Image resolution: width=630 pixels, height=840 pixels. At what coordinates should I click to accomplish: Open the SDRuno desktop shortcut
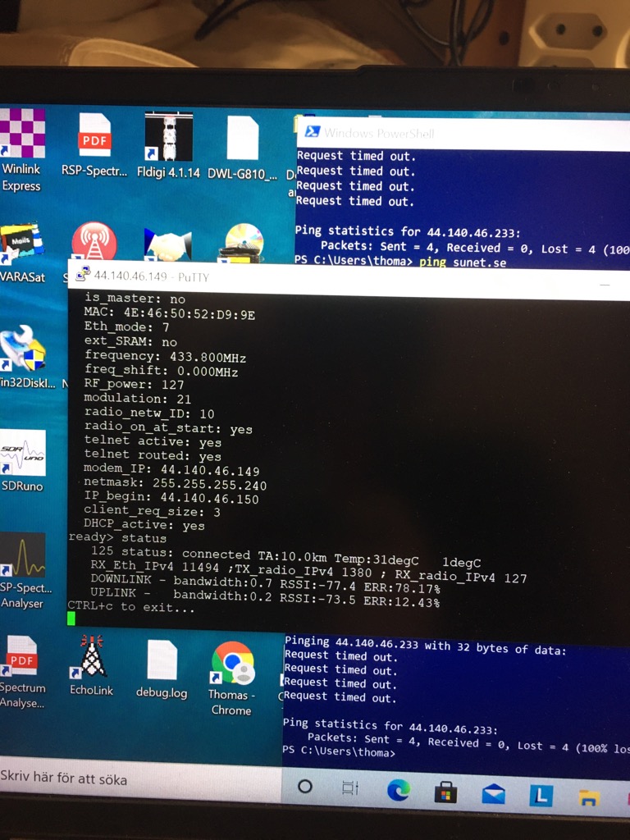pyautogui.click(x=22, y=454)
